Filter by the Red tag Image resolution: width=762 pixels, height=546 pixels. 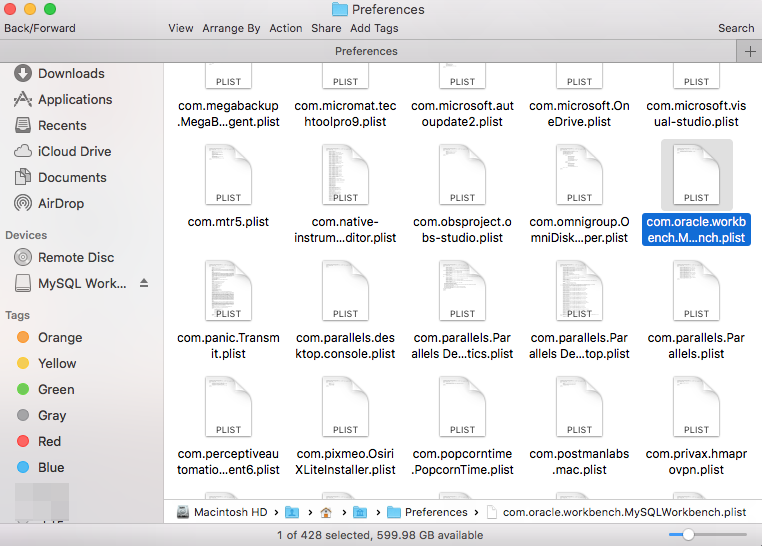(49, 441)
